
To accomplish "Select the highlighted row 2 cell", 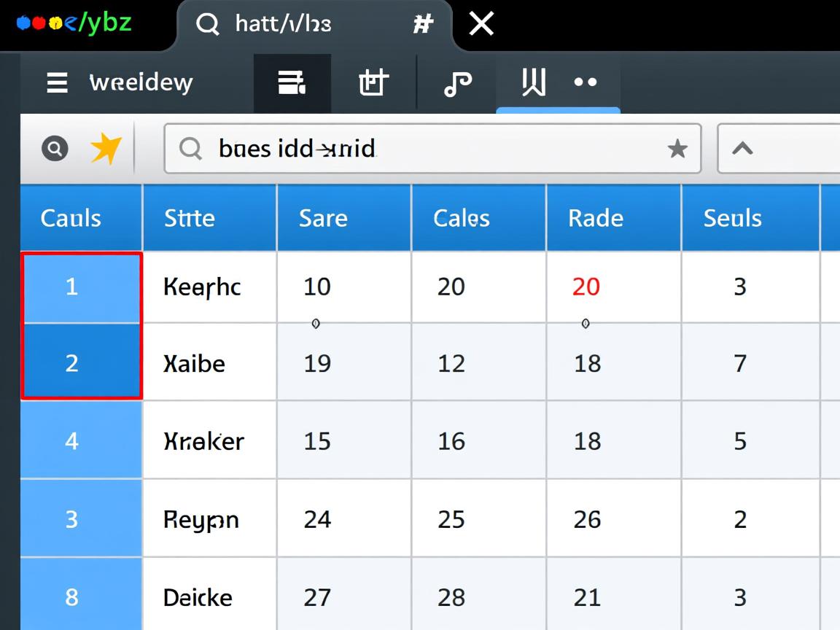I will coord(71,362).
